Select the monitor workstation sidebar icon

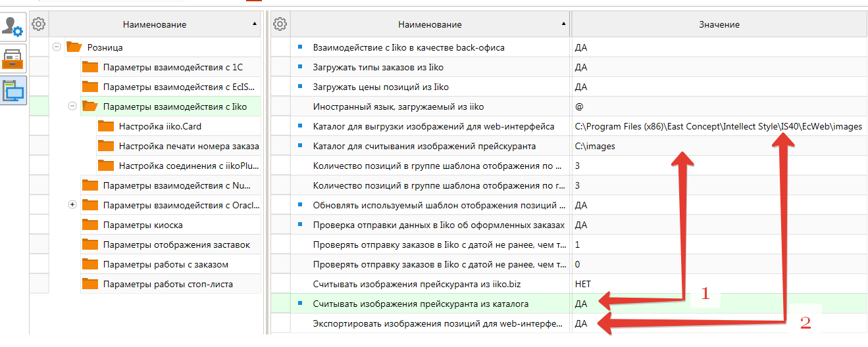[x=13, y=91]
